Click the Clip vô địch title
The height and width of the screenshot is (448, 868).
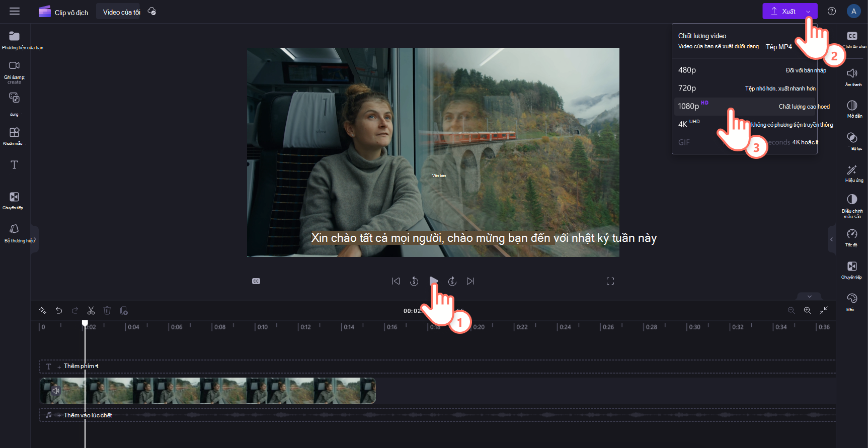pos(71,13)
